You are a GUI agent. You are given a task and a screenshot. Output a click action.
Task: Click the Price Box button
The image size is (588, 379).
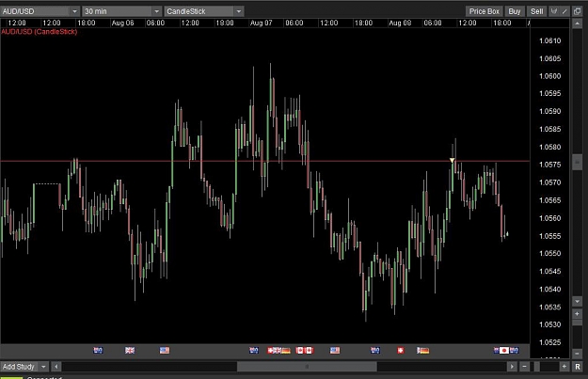point(485,11)
